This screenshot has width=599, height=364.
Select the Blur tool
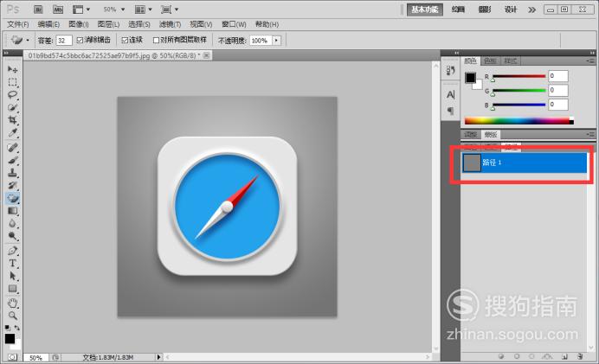13,223
